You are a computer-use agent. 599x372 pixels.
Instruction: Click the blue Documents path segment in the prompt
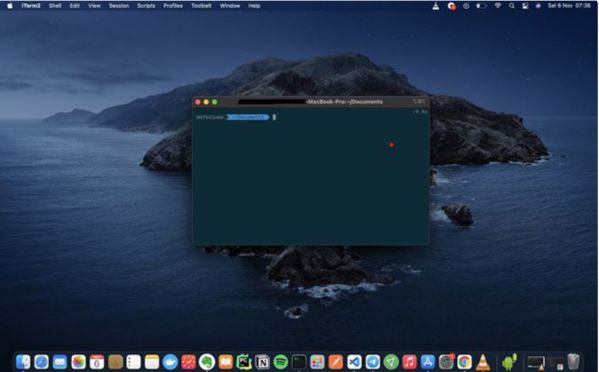click(248, 117)
